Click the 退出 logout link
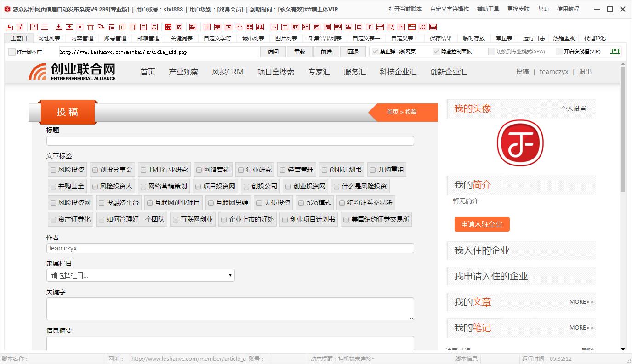This screenshot has height=364, width=632. pyautogui.click(x=585, y=72)
